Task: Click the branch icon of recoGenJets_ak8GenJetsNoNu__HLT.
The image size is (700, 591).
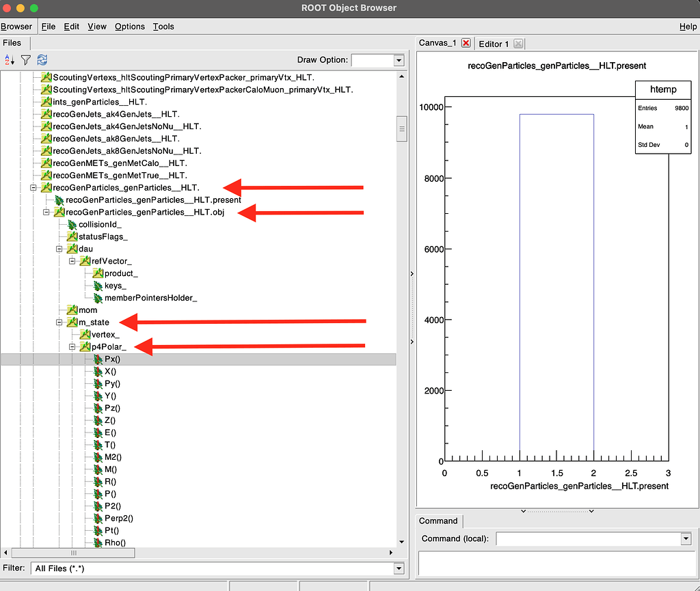Action: [46, 151]
